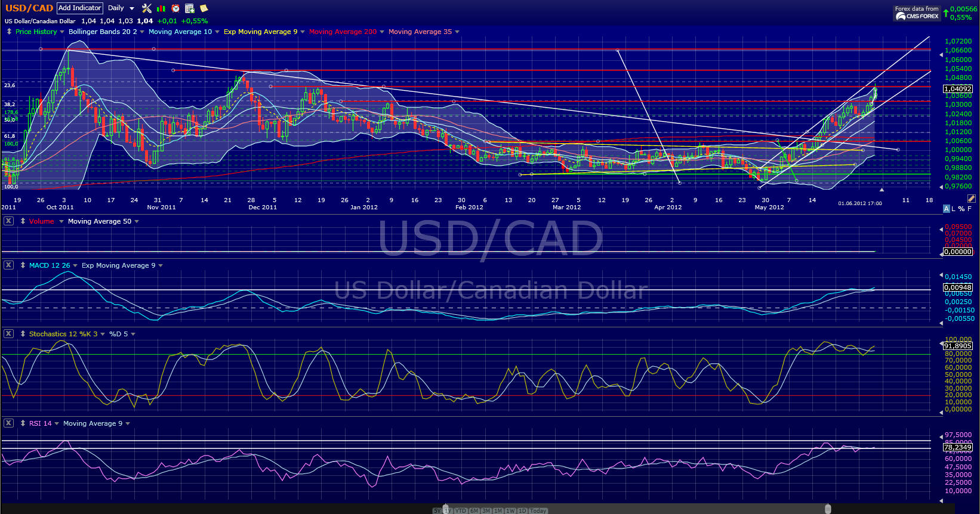Click the 01.06.2012 17:00 date marker
The width and height of the screenshot is (980, 514).
coord(860,203)
